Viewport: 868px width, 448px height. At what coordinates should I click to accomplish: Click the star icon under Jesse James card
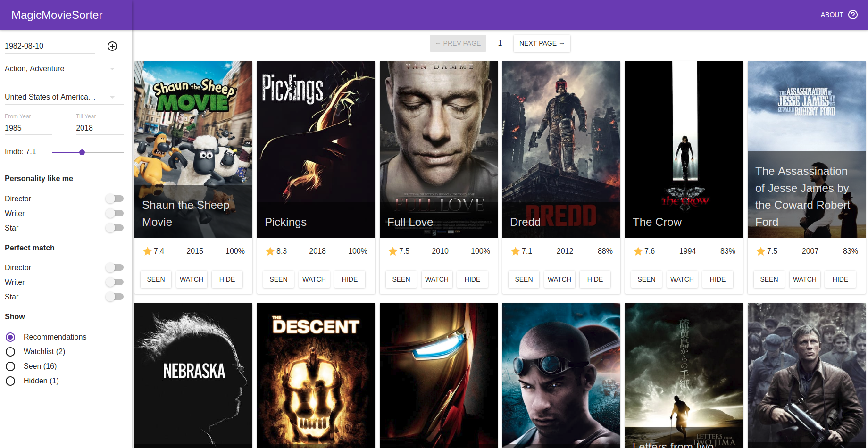[760, 251]
